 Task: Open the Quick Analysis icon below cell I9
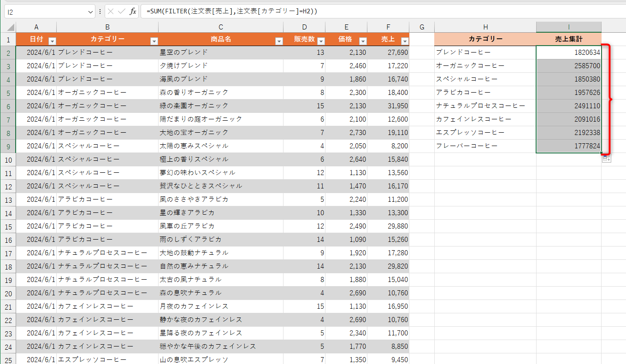tap(606, 158)
